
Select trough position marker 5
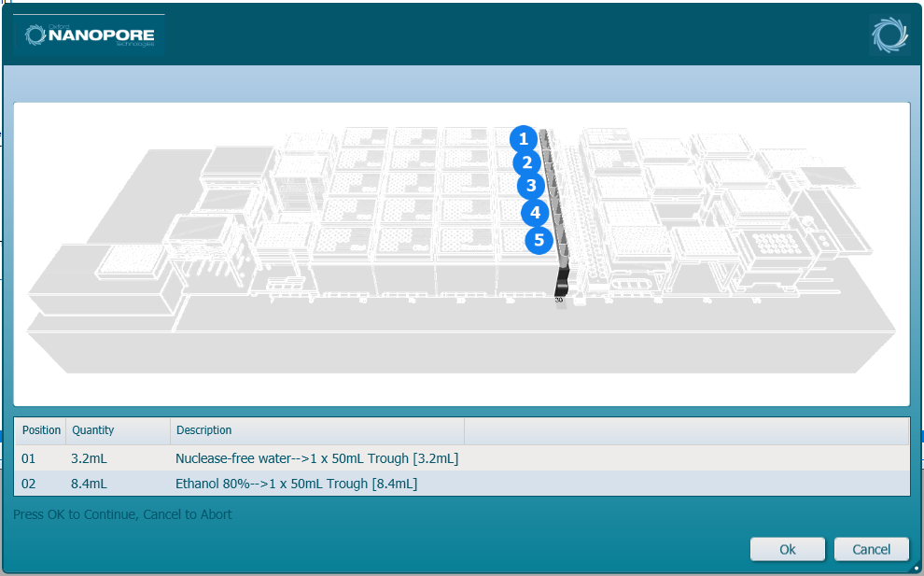click(539, 241)
